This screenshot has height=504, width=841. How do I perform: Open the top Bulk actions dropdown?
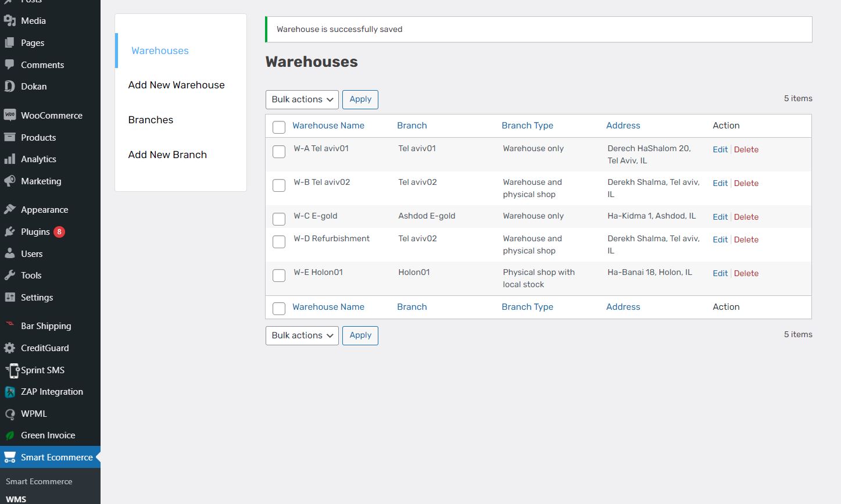click(x=302, y=99)
